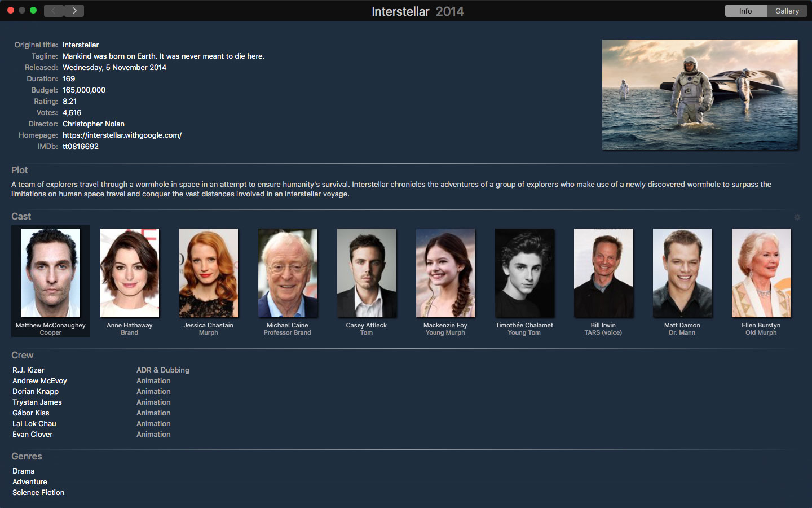Click the Genres section heading
Viewport: 812px width, 508px height.
[27, 456]
